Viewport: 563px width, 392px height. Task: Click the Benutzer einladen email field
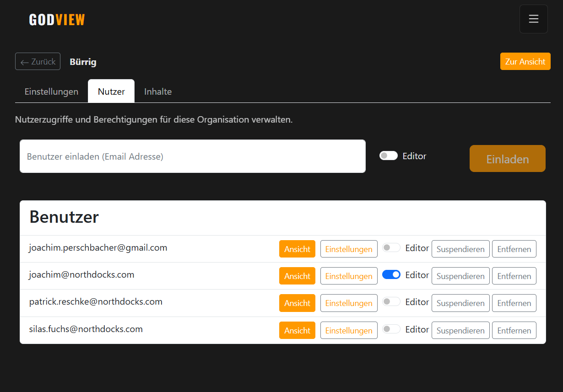pyautogui.click(x=192, y=156)
